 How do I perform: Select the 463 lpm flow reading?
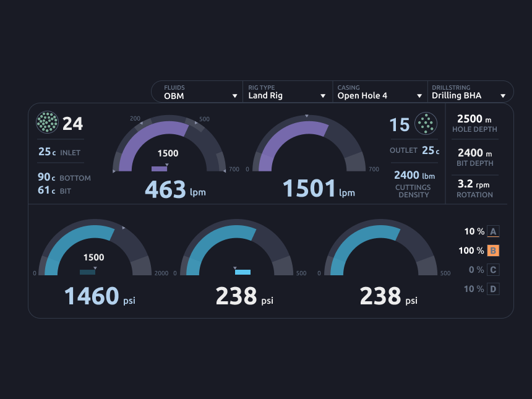click(x=175, y=189)
